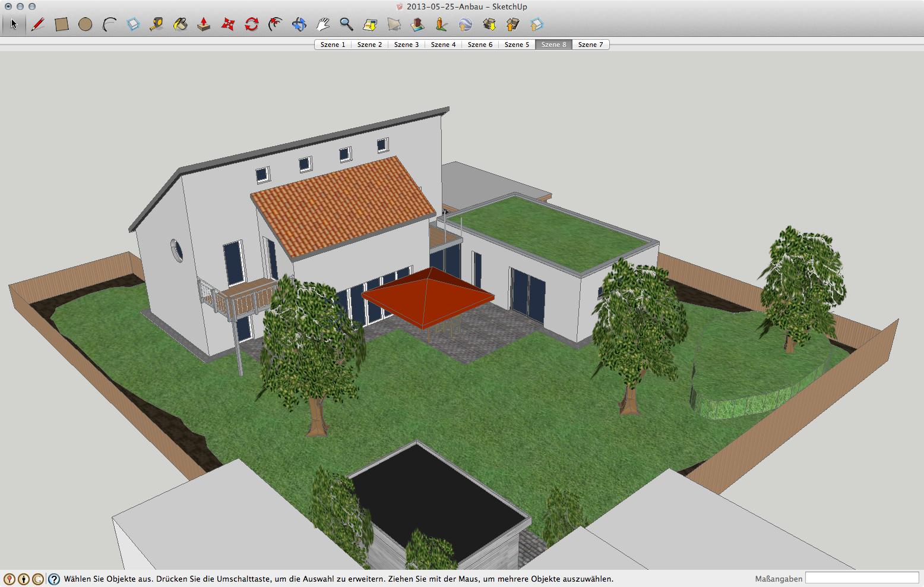This screenshot has height=587, width=924.
Task: Pick the Circle drawing tool
Action: click(86, 24)
